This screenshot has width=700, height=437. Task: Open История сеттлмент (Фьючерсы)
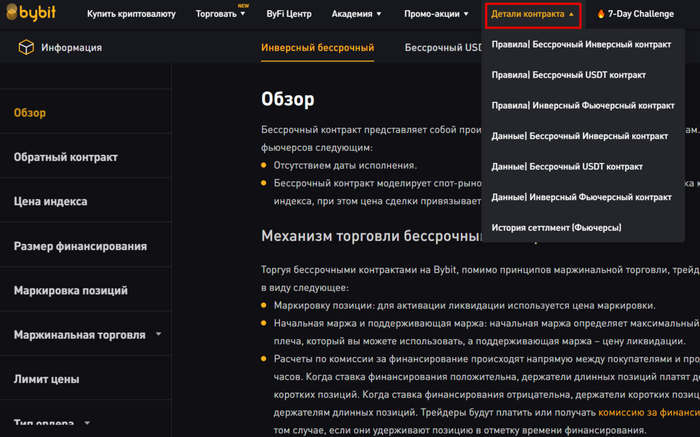[556, 227]
